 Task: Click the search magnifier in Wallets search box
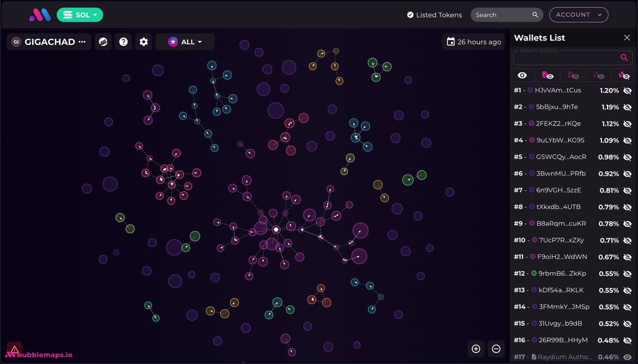pos(624,57)
